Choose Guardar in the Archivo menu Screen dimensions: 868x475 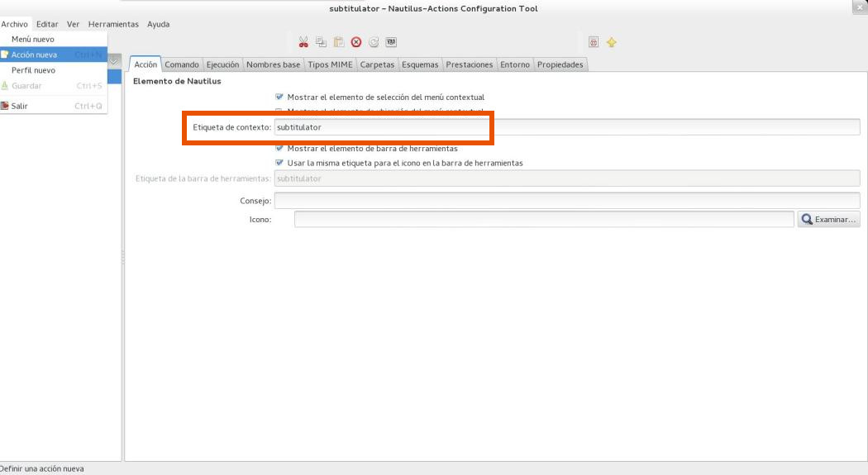pos(54,86)
